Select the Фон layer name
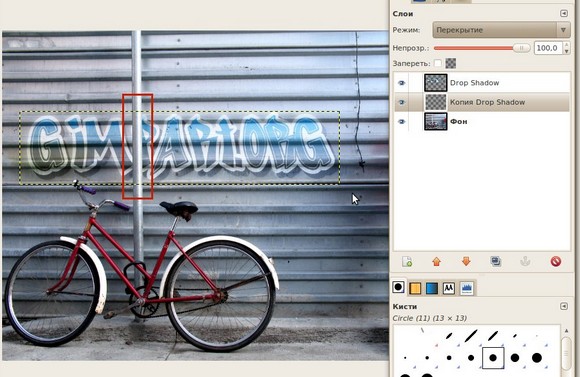The height and width of the screenshot is (377, 580). 459,121
